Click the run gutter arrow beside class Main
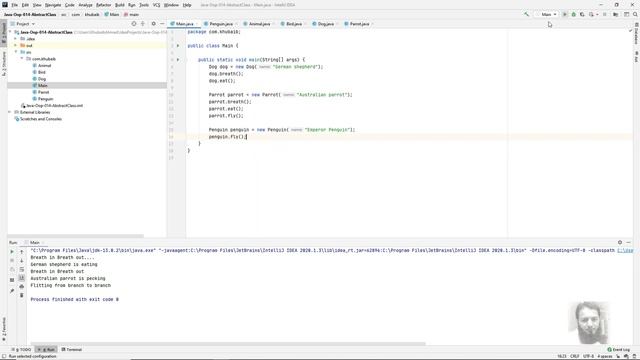 178,46
